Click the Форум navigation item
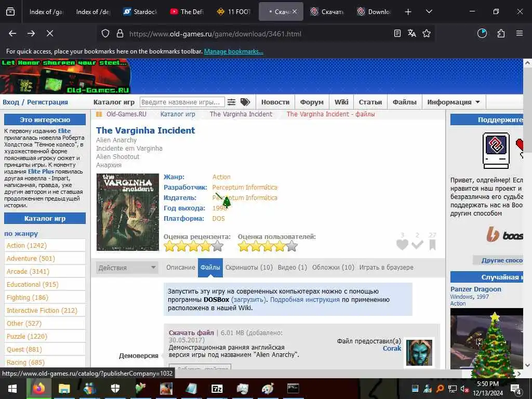This screenshot has height=399, width=532. 312,102
